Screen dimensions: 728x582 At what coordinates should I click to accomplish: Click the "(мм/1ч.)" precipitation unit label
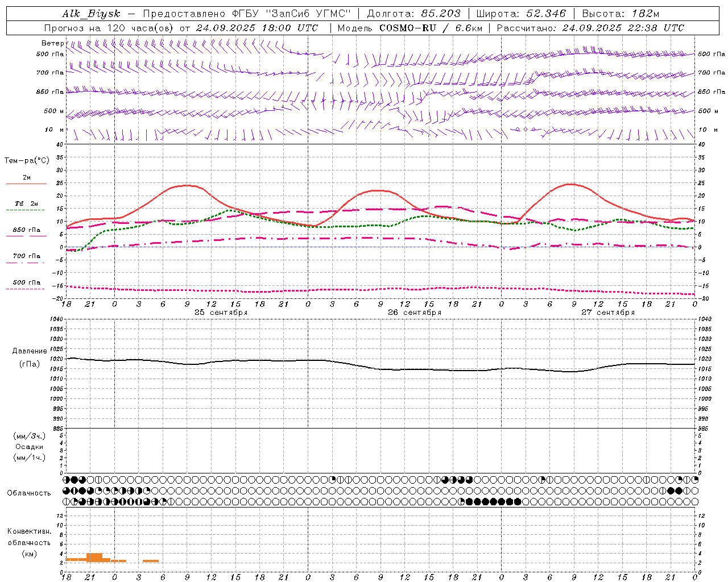tap(30, 458)
